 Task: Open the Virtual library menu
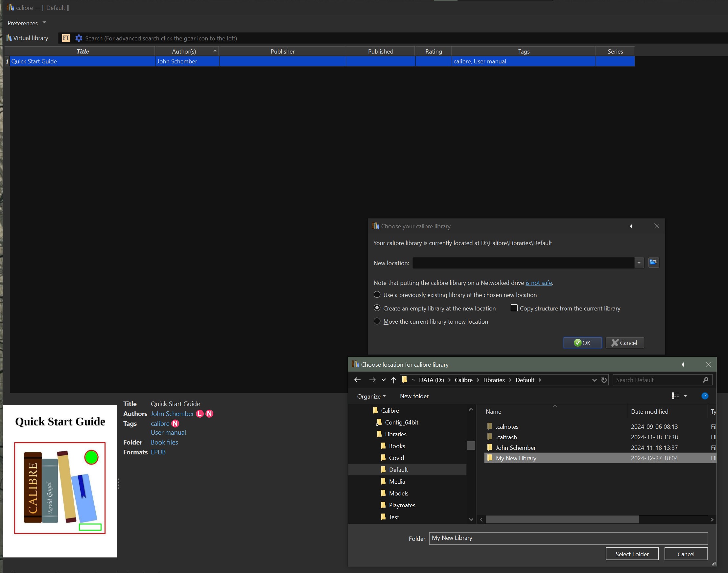pos(28,38)
